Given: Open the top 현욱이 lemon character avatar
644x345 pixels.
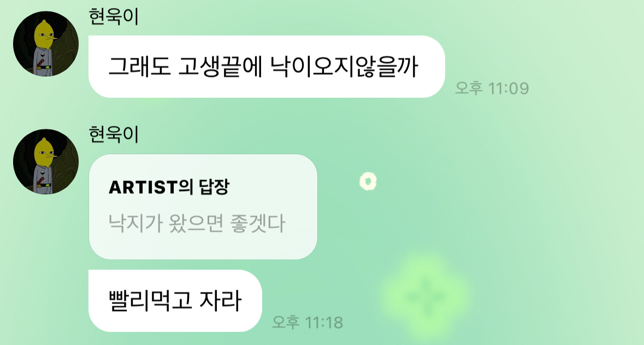Looking at the screenshot, I should [x=45, y=44].
